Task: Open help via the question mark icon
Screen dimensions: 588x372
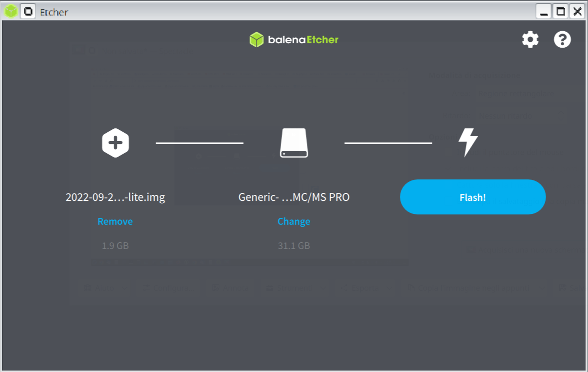Action: tap(562, 39)
